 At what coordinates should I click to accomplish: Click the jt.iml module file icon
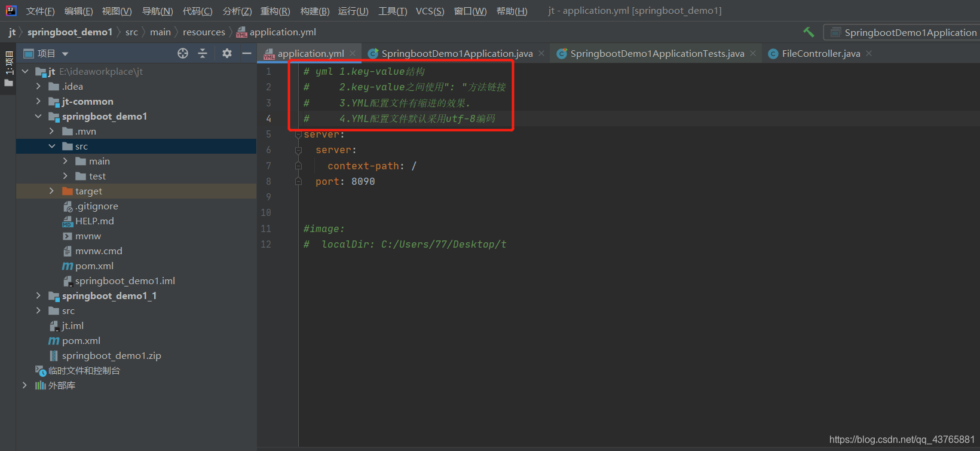(54, 326)
